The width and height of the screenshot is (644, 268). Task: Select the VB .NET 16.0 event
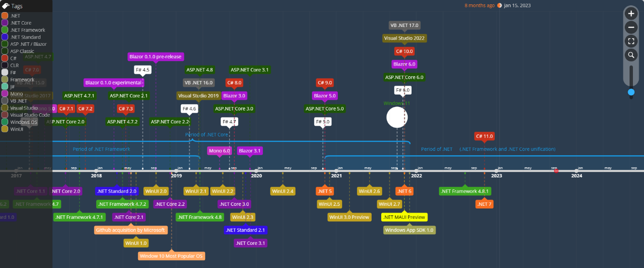pos(198,82)
